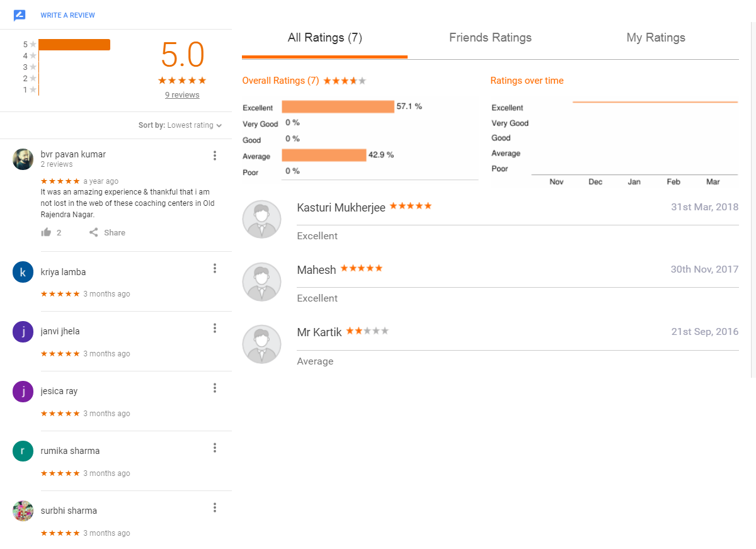Like bvr pavan kumar's review with thumbs up
This screenshot has height=549, width=756.
[x=46, y=232]
